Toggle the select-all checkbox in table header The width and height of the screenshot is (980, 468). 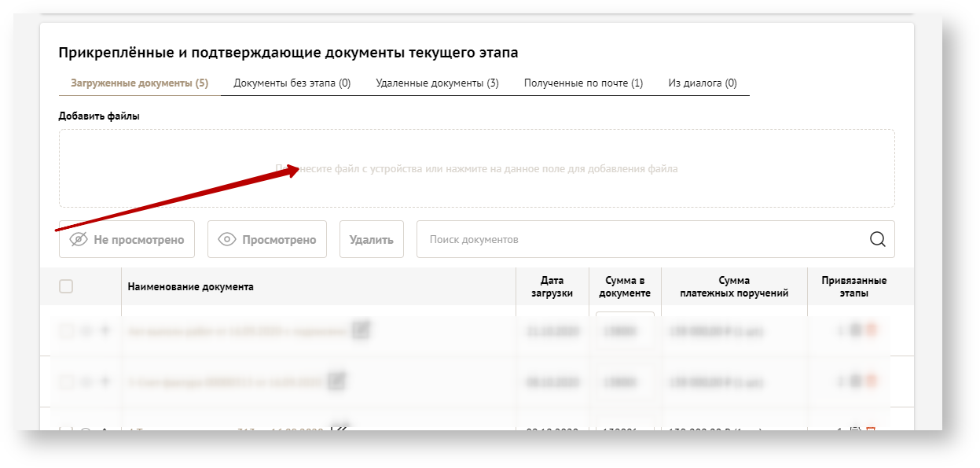tap(66, 286)
